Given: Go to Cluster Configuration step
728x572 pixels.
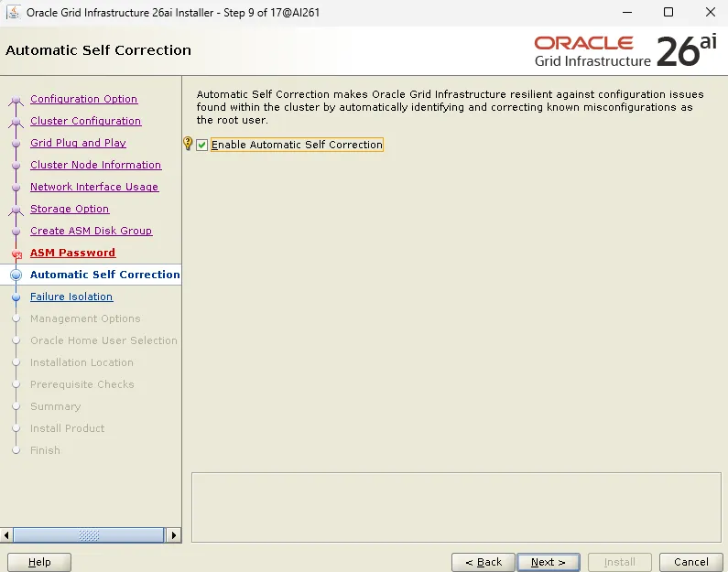Looking at the screenshot, I should [x=85, y=121].
